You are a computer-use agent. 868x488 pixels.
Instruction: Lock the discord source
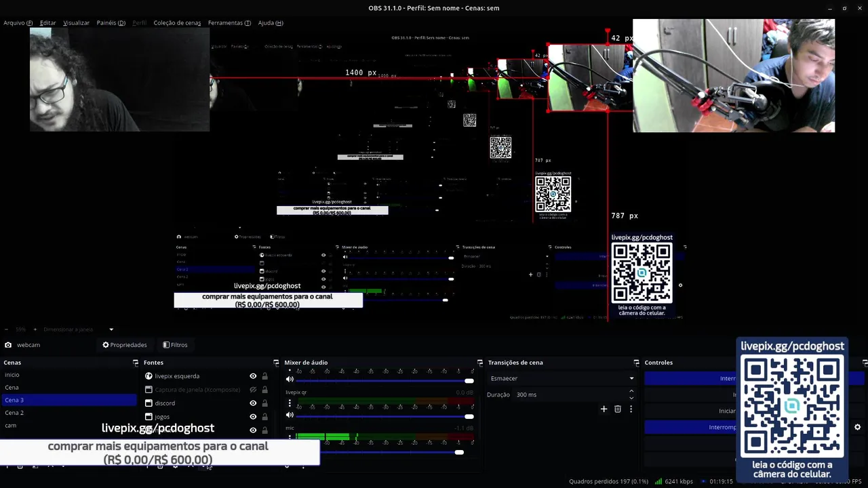coord(264,403)
